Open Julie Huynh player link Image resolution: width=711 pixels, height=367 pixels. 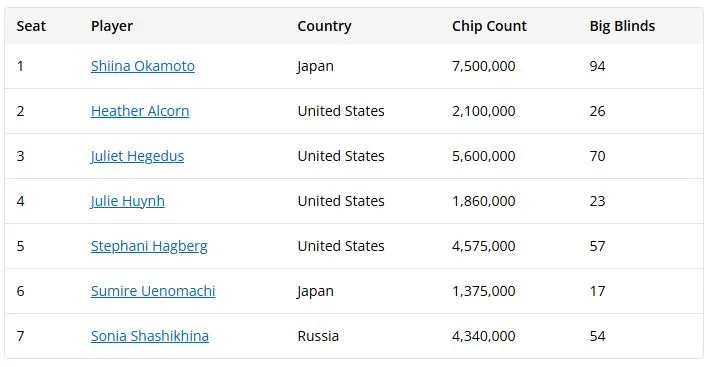[128, 201]
